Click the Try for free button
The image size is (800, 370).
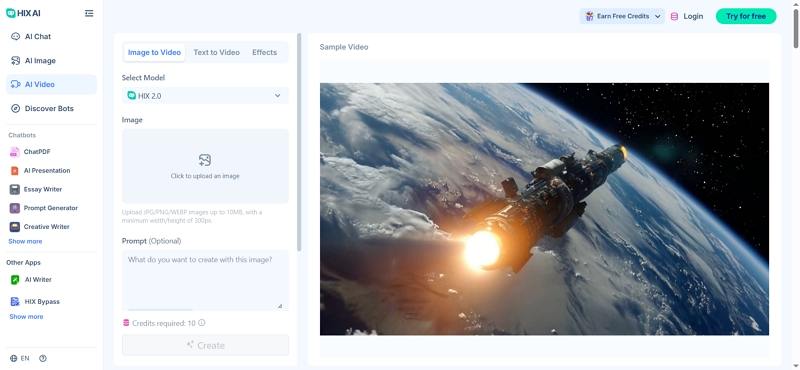[746, 16]
